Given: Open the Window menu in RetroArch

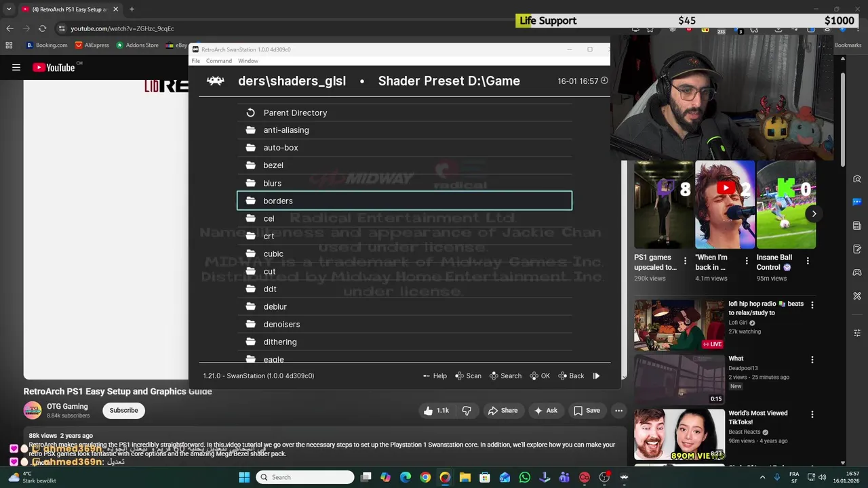Looking at the screenshot, I should click(248, 61).
